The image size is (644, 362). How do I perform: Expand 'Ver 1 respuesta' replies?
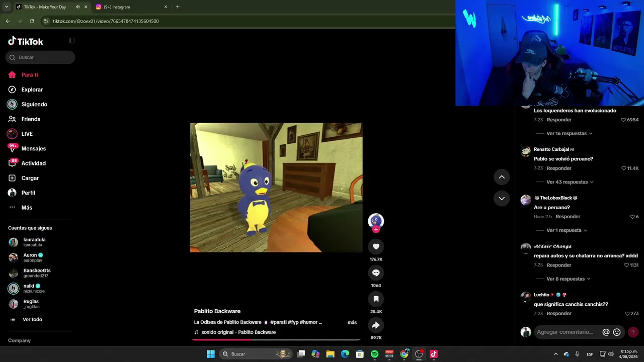coord(567,230)
